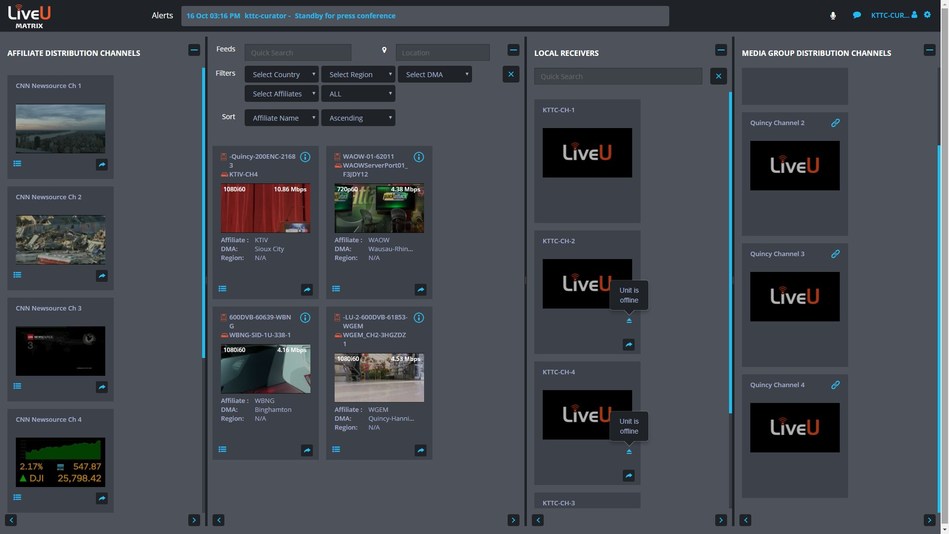
Task: Click the Feeds Quick Search field
Action: pos(298,53)
